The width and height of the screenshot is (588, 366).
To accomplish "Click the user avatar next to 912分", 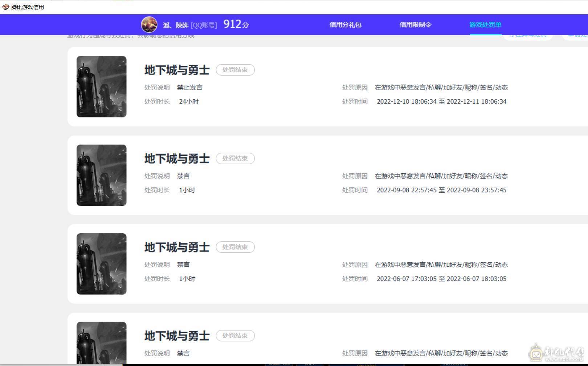I will click(149, 25).
